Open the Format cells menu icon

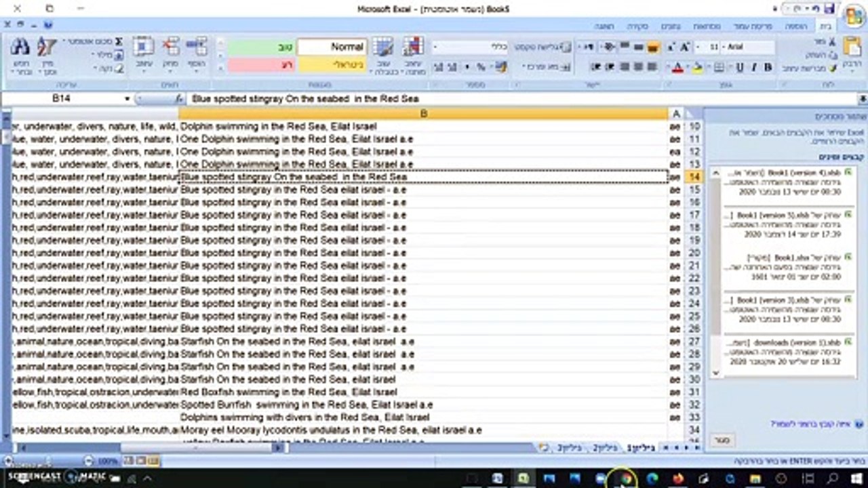[143, 47]
